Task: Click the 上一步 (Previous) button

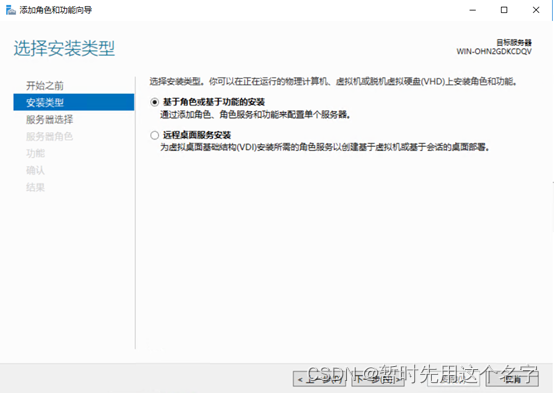Action: tap(319, 379)
